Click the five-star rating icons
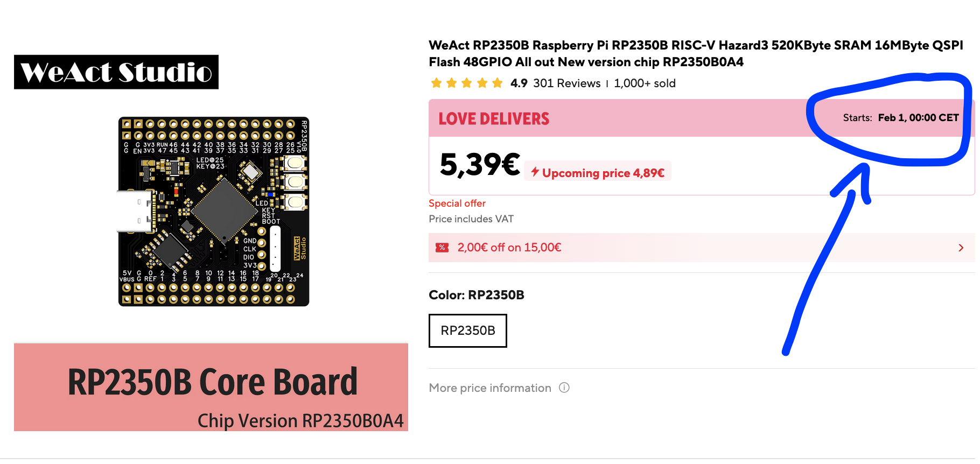This screenshot has height=464, width=980. [x=466, y=83]
